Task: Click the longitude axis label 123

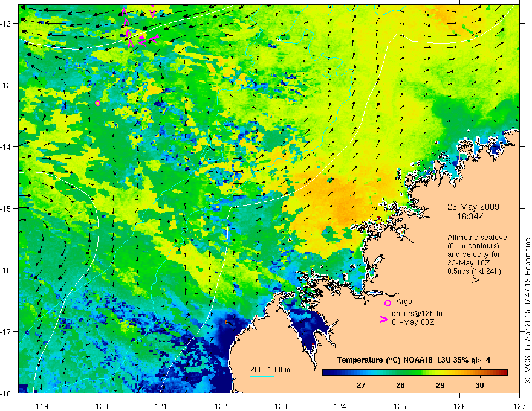Action: [x=281, y=406]
